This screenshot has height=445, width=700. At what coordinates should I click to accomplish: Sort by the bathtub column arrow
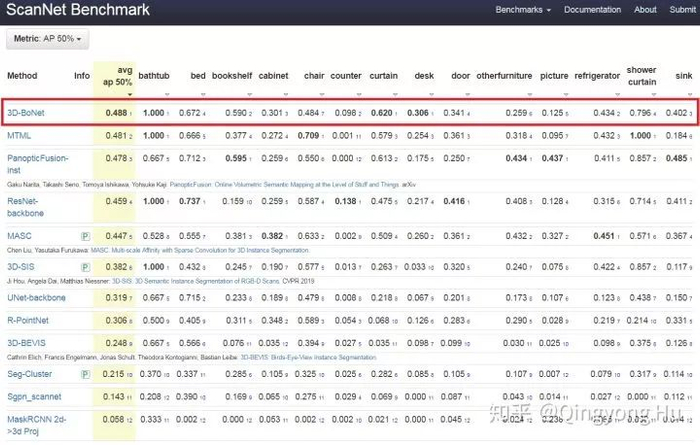click(x=167, y=94)
